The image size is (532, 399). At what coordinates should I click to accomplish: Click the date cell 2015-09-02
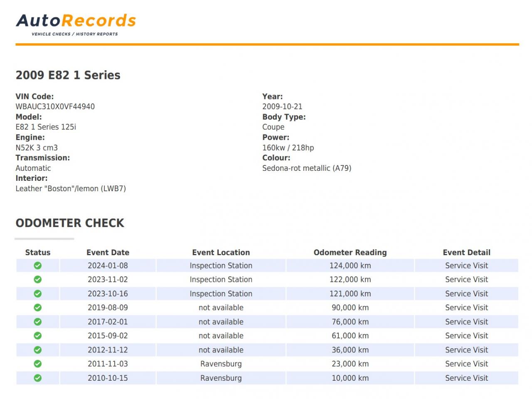108,335
